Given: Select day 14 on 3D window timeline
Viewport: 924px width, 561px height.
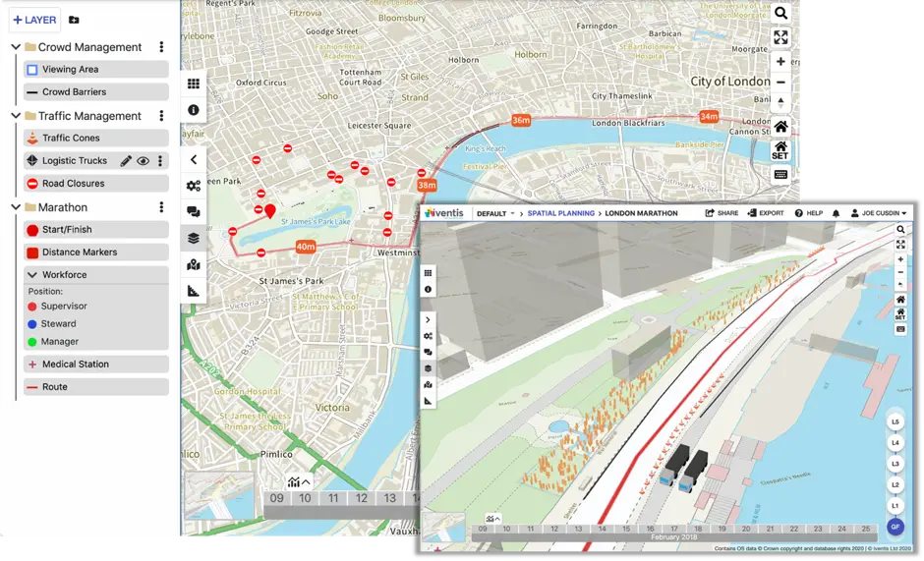Looking at the screenshot, I should (x=603, y=530).
